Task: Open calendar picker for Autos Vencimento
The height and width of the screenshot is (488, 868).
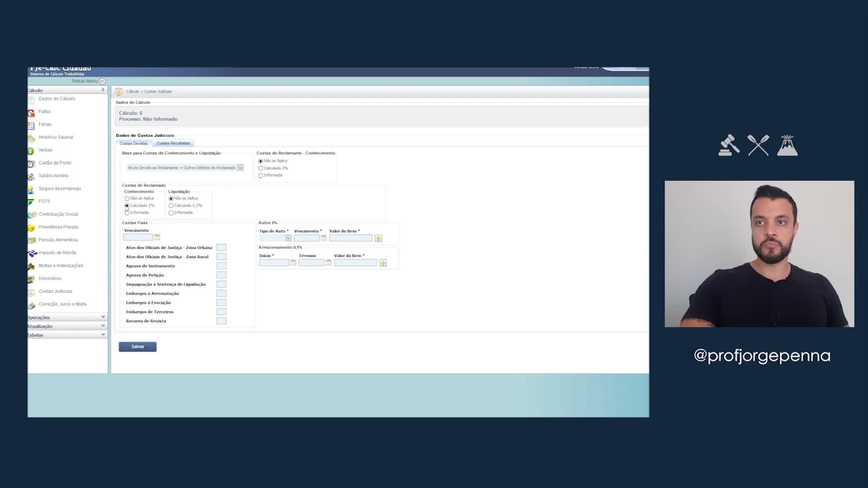Action: 323,238
